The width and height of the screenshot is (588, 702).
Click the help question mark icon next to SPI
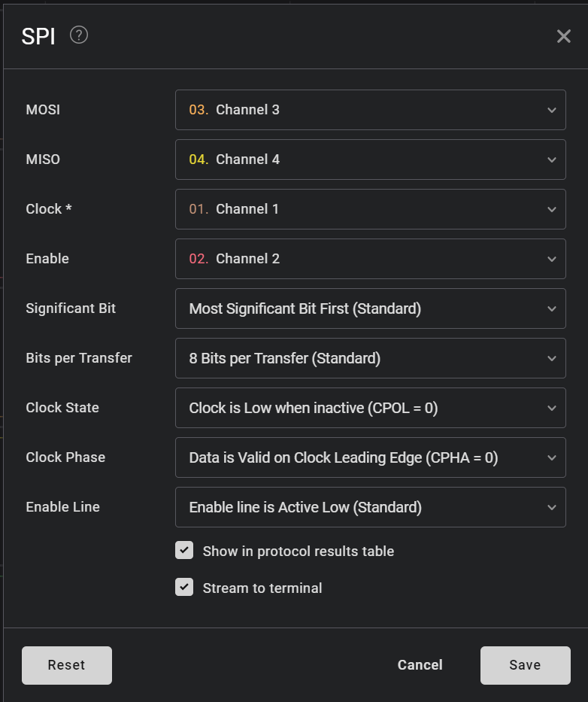tap(79, 35)
